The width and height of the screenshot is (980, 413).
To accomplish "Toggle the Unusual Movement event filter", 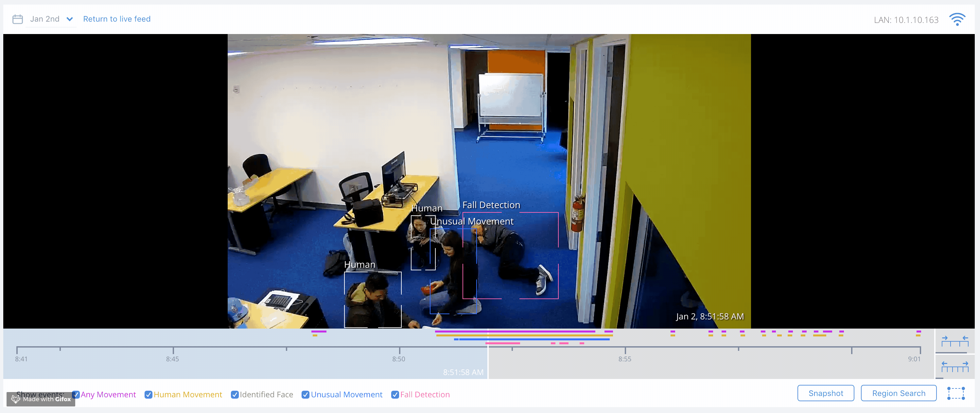I will coord(306,394).
